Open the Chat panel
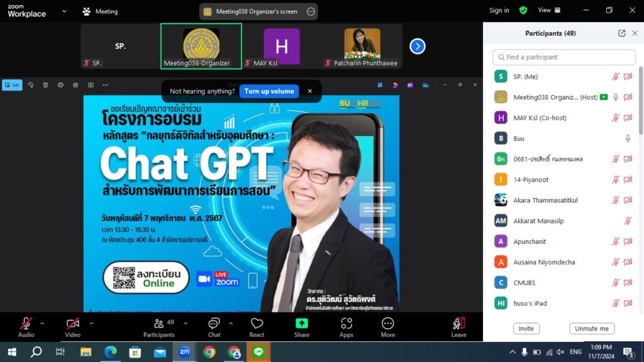 coord(214,326)
